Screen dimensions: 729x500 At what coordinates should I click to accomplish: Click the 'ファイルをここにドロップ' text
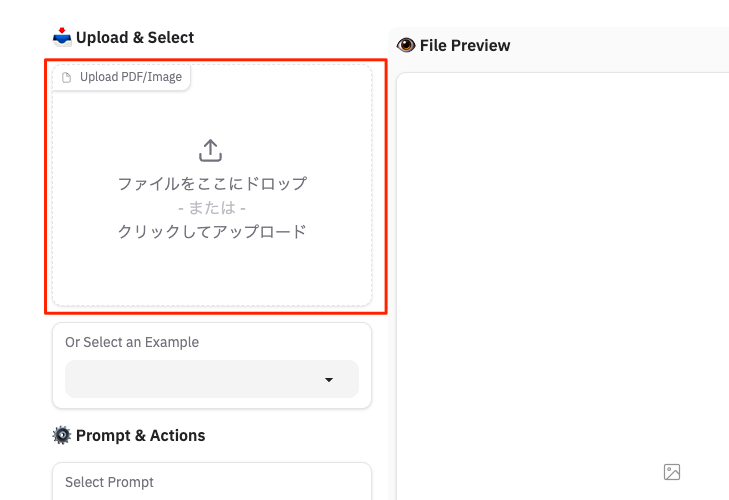pos(212,183)
